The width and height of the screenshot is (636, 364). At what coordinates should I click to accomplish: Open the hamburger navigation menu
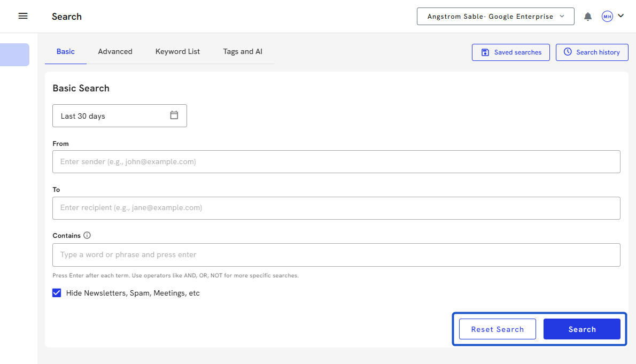(x=23, y=16)
